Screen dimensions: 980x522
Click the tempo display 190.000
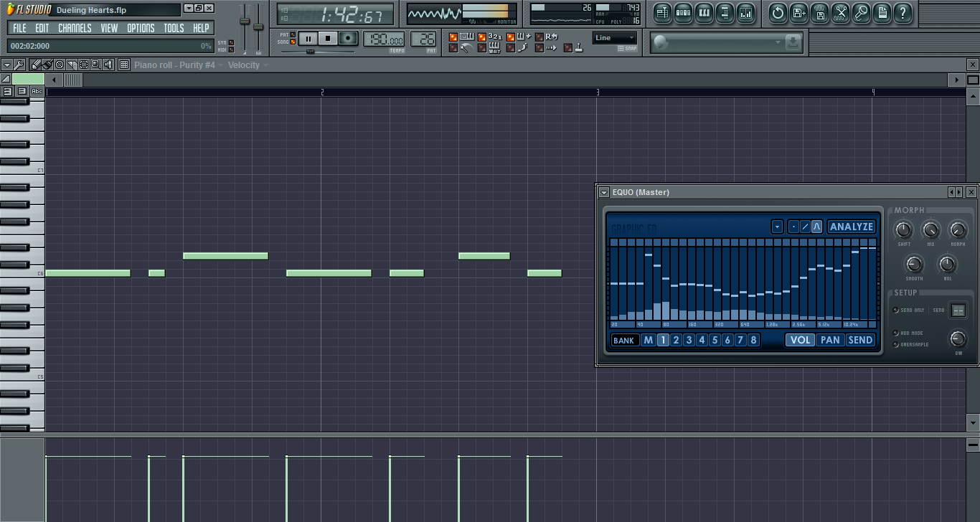tap(384, 39)
